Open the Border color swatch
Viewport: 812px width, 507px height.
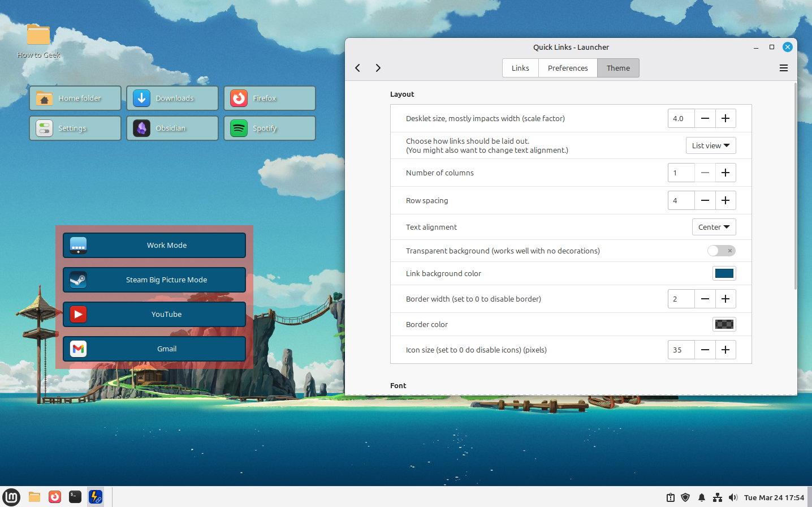724,324
